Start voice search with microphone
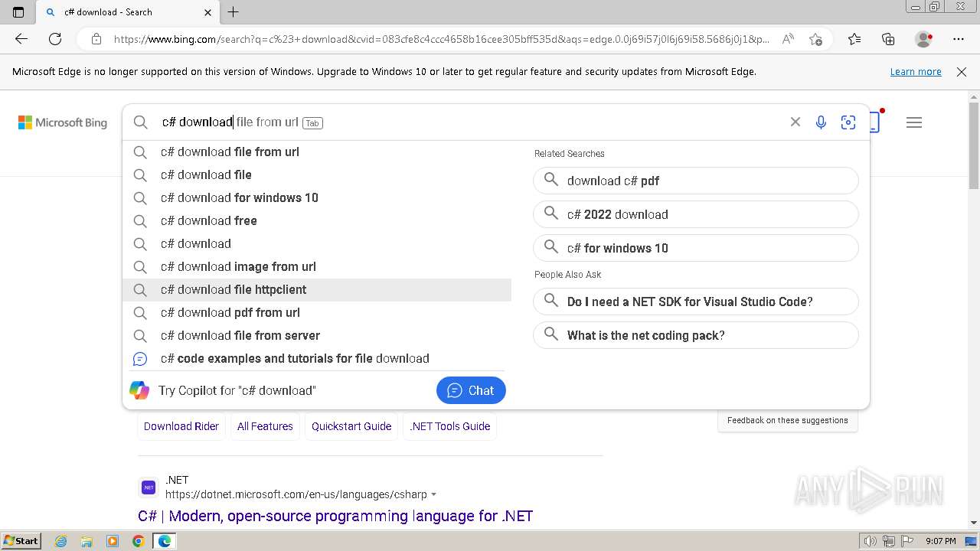This screenshot has height=551, width=980. coord(821,122)
